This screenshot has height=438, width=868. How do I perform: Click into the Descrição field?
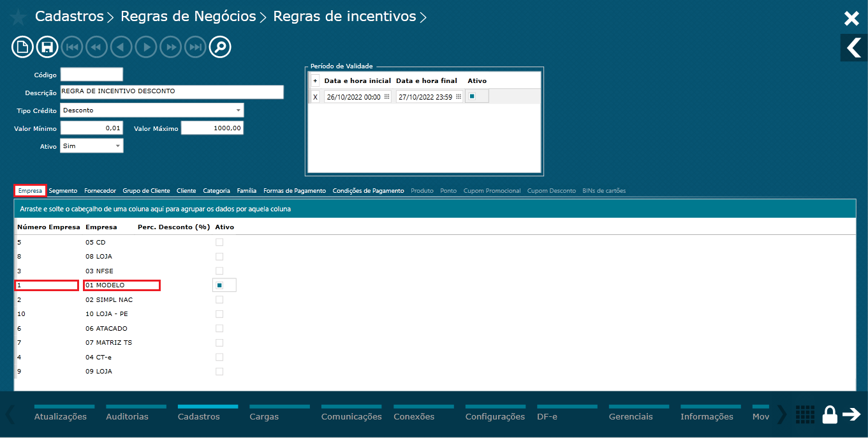point(172,92)
